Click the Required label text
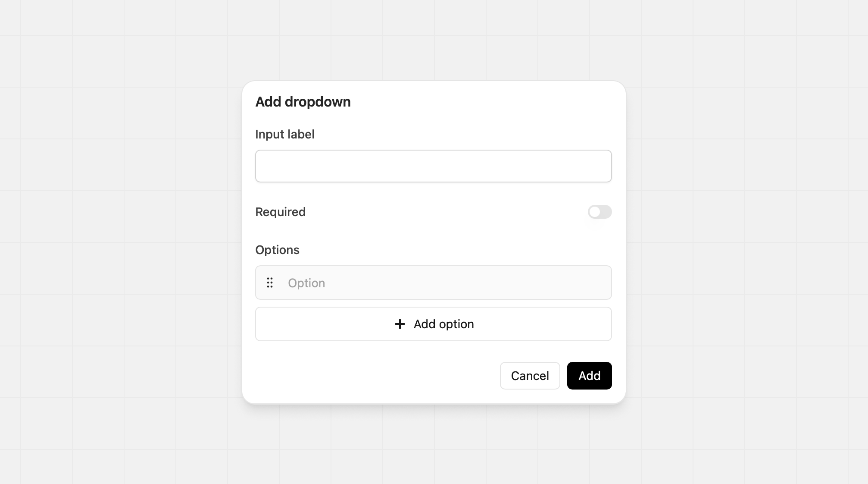Screen dimensions: 868x484 (x=281, y=212)
